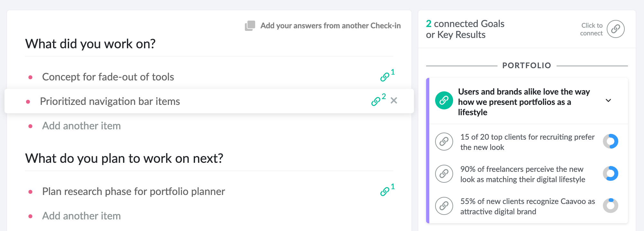This screenshot has width=644, height=231.
Task: Click Add your answers from another Check-in
Action: (330, 26)
